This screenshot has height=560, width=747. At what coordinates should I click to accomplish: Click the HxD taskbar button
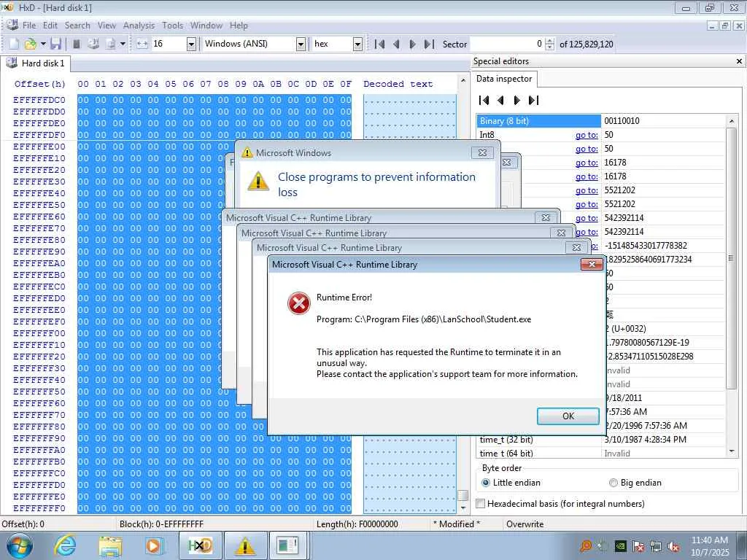click(200, 545)
